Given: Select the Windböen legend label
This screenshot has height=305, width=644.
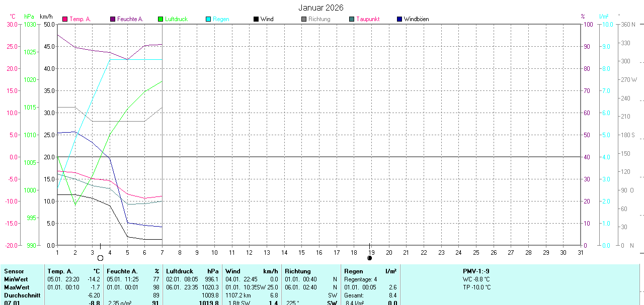Looking at the screenshot, I should [x=416, y=19].
